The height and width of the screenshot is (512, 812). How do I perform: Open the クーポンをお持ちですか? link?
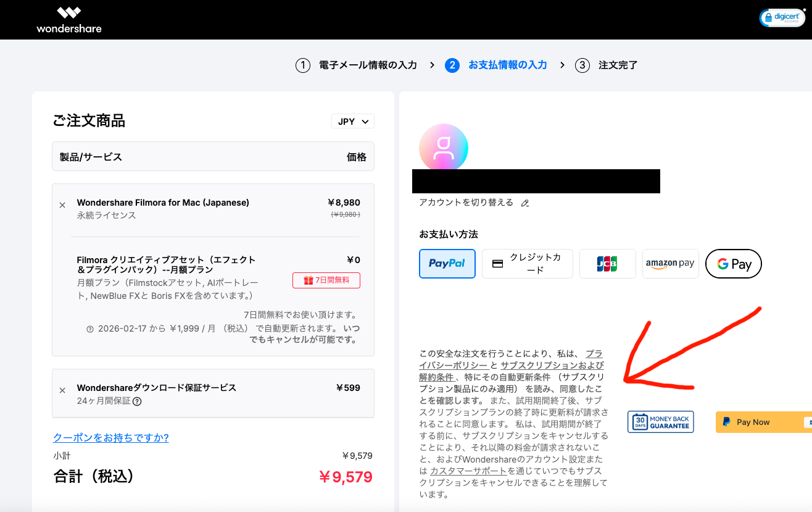coord(111,438)
